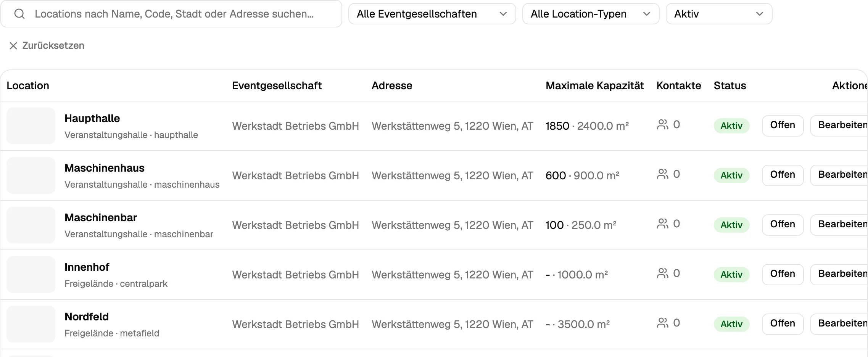Click the Aktiv badge in Nordfeld row

731,324
